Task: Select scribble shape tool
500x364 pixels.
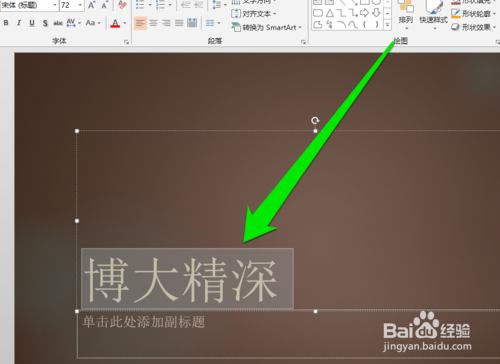Action: pos(330,25)
